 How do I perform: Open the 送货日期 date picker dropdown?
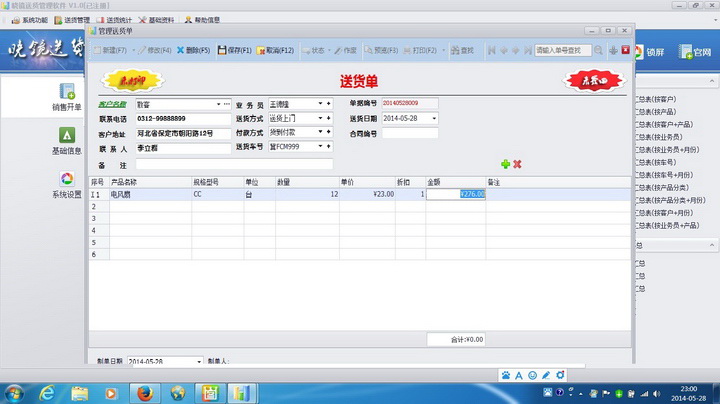434,118
